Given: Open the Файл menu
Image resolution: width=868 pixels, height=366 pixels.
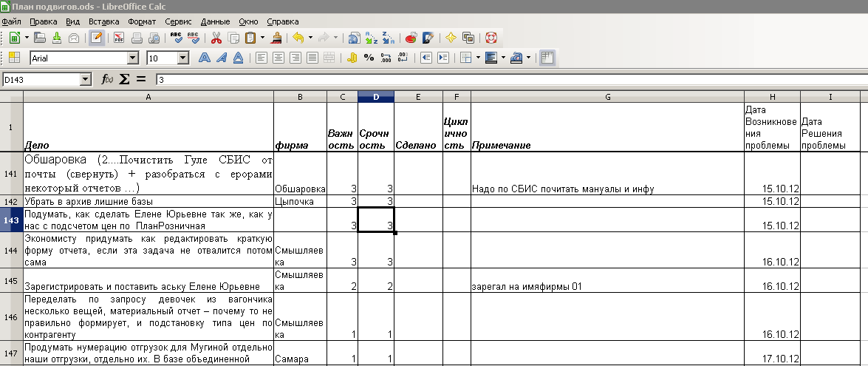Looking at the screenshot, I should point(11,21).
